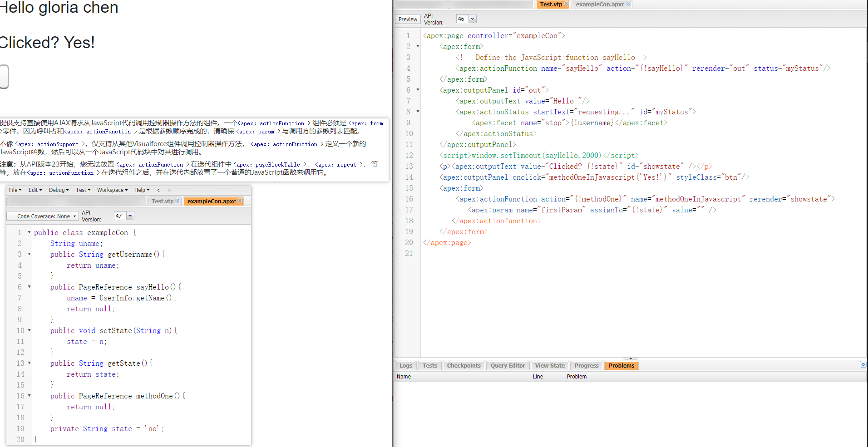This screenshot has width=868, height=447.
Task: Go to the previous tab with the < arrow
Action: click(x=158, y=190)
